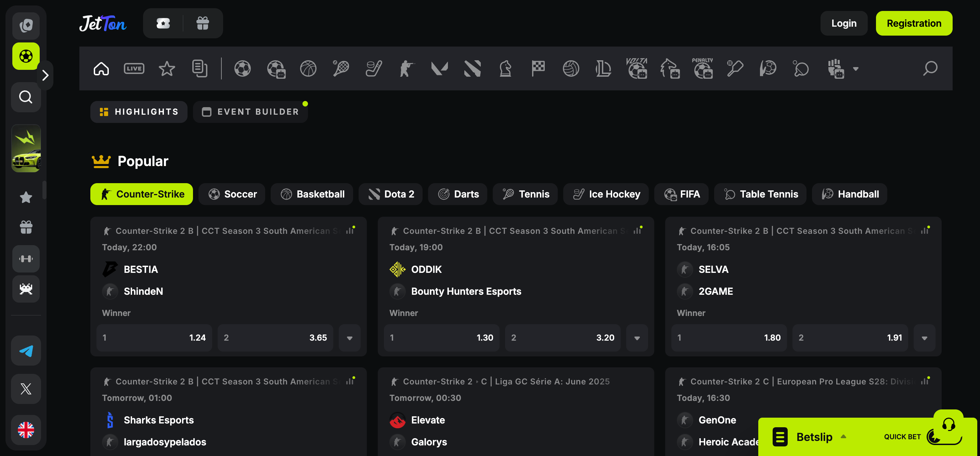The width and height of the screenshot is (980, 456).
Task: Click the Login button
Action: [x=844, y=23]
